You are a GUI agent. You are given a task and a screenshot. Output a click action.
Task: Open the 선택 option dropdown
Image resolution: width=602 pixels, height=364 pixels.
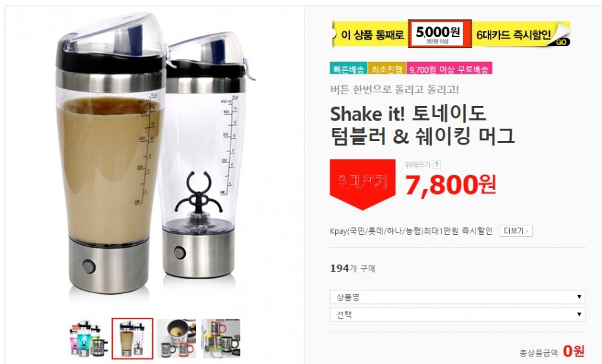458,314
